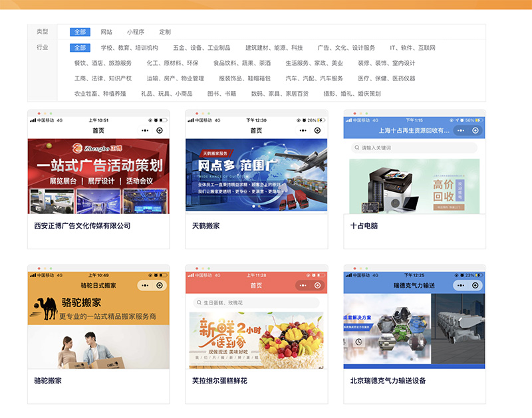Open the fruit cake 新鲜2小时送到家 banner
The width and height of the screenshot is (532, 418).
click(x=256, y=340)
